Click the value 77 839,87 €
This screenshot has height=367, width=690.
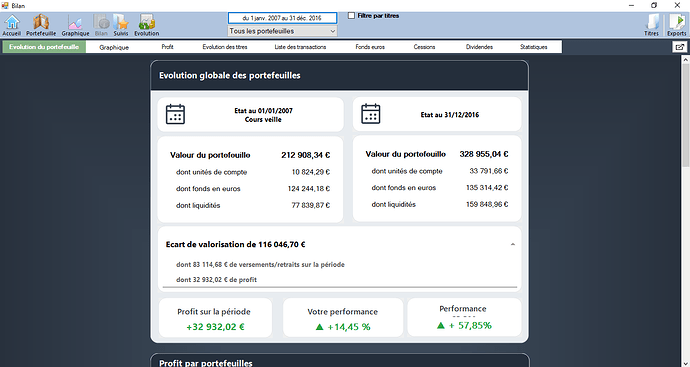(x=311, y=205)
